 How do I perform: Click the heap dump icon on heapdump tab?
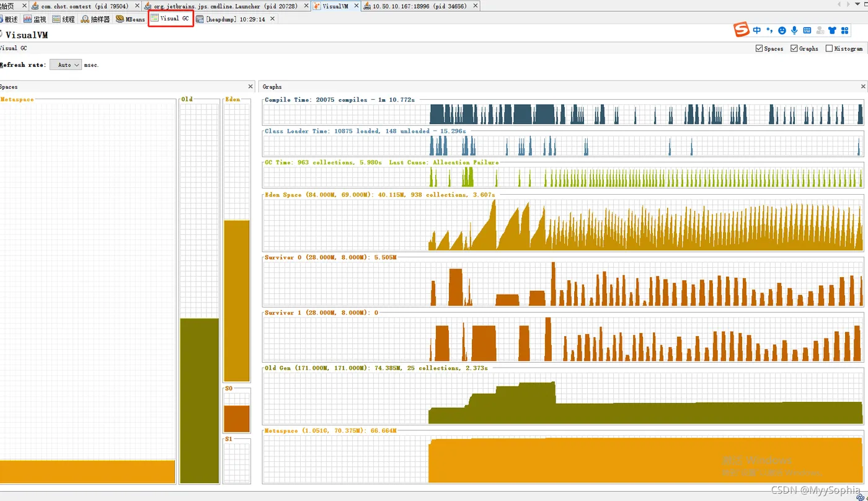click(x=200, y=19)
